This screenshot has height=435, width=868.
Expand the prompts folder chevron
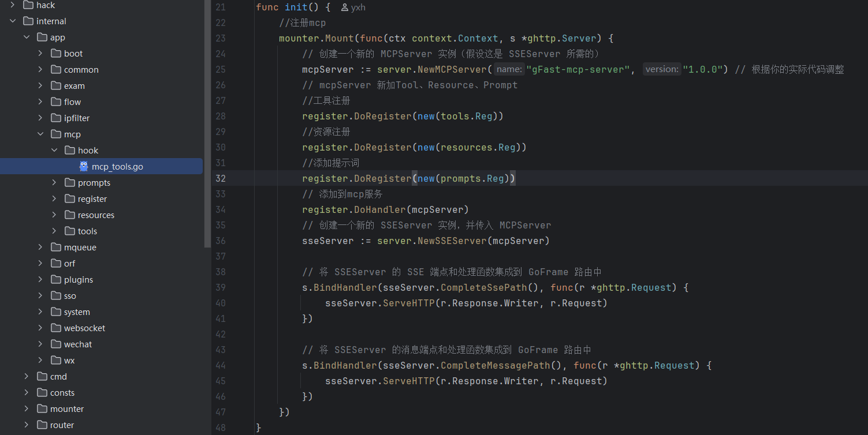[x=54, y=183]
